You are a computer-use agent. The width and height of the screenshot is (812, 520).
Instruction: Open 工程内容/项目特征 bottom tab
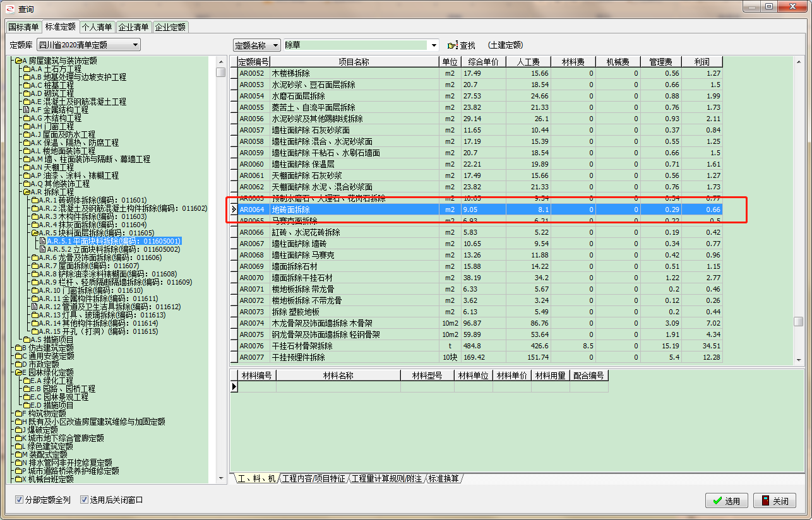tap(314, 479)
